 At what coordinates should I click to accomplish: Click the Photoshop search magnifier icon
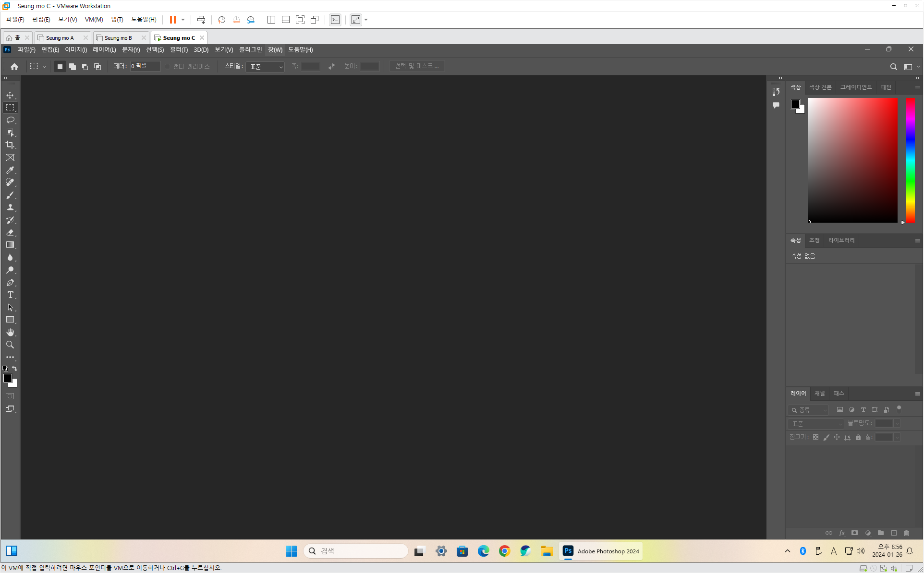coord(893,67)
